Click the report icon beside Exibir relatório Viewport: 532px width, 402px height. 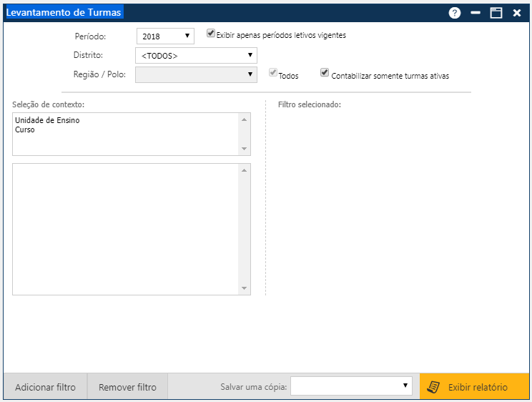click(433, 387)
